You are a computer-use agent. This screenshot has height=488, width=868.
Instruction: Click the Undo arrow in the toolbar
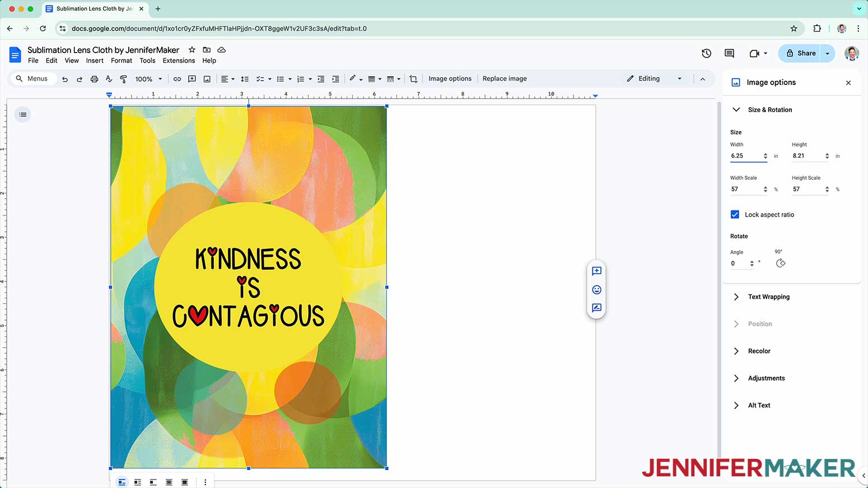pos(65,79)
